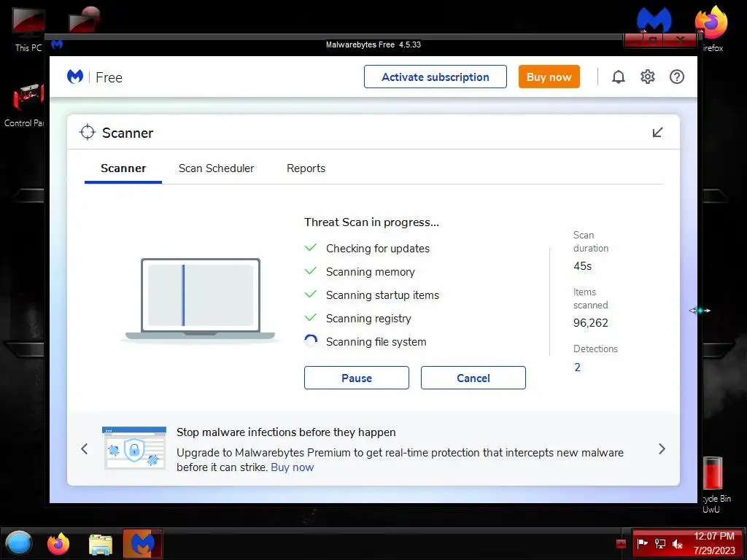Viewport: 747px width, 560px height.
Task: Click the 'Threat Scan in progress...' heading
Action: pyautogui.click(x=371, y=222)
